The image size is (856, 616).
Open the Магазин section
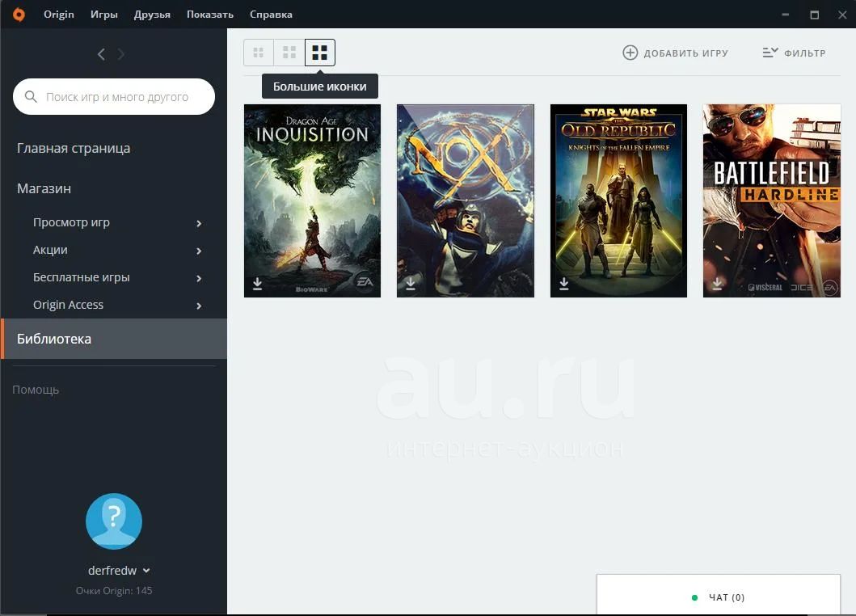tap(44, 188)
